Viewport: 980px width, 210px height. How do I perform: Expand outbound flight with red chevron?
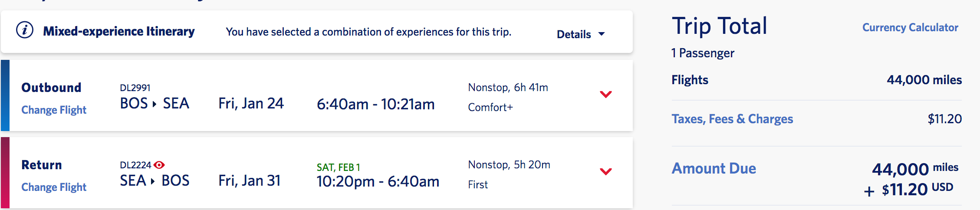pyautogui.click(x=606, y=94)
